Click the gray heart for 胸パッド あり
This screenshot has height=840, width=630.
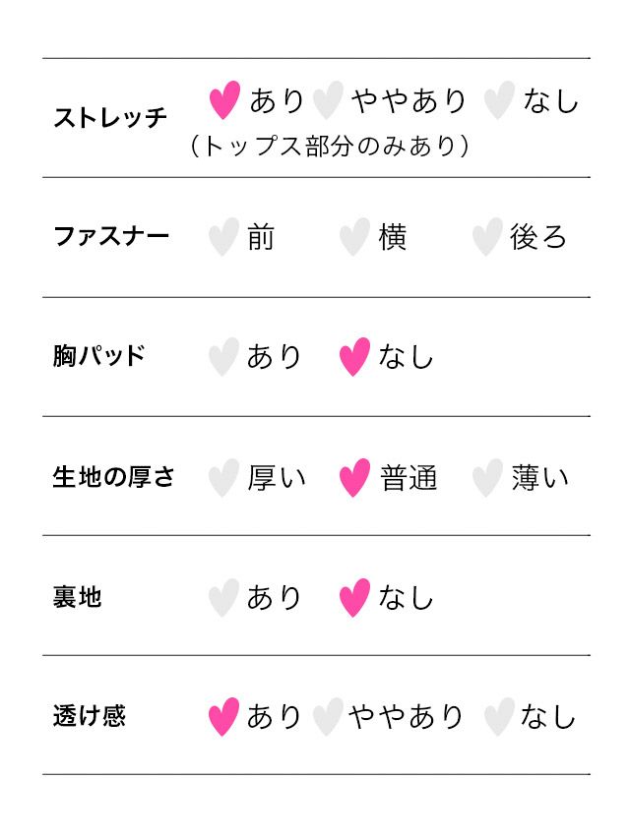pos(223,356)
